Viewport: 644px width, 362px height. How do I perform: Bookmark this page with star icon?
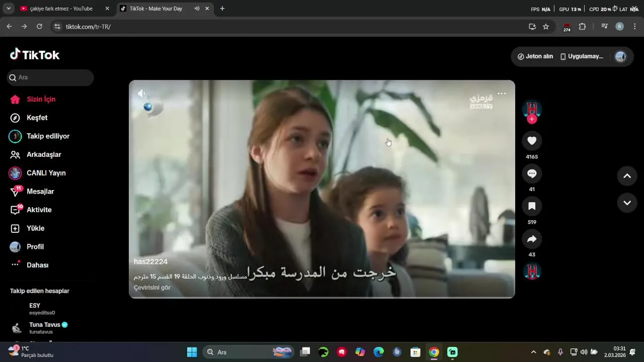point(546,27)
